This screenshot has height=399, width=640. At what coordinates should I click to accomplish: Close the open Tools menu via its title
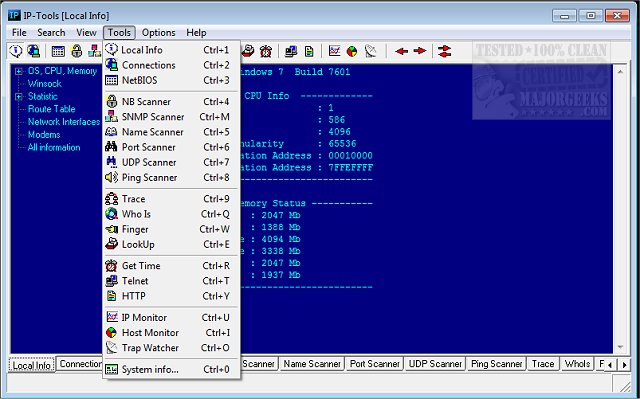(x=119, y=33)
